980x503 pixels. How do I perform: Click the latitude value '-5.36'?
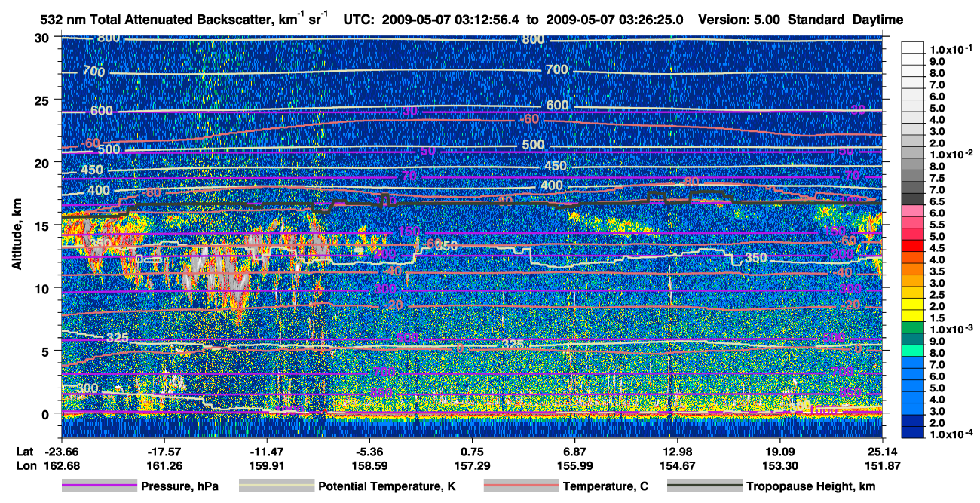[370, 452]
